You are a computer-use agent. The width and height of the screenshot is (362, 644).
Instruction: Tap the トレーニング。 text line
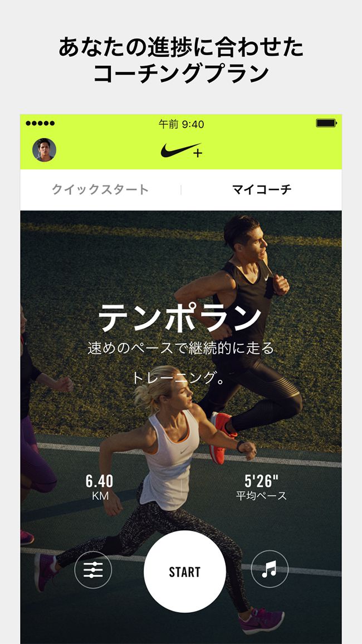click(179, 378)
